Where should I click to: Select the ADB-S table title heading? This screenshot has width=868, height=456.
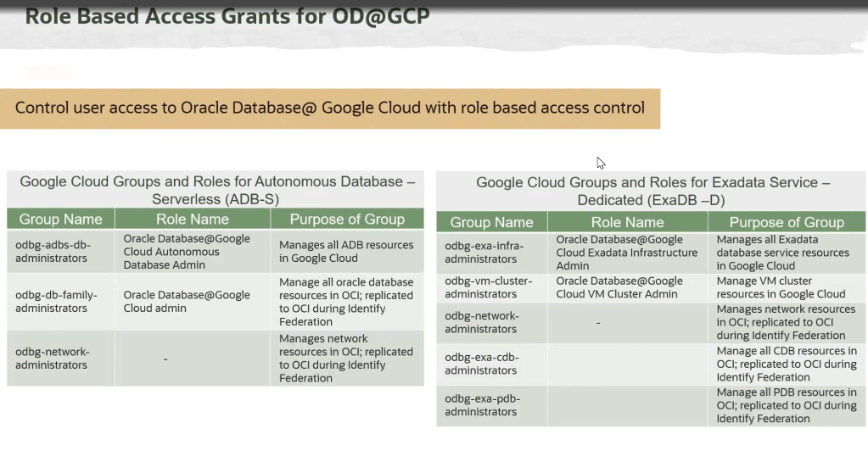216,190
